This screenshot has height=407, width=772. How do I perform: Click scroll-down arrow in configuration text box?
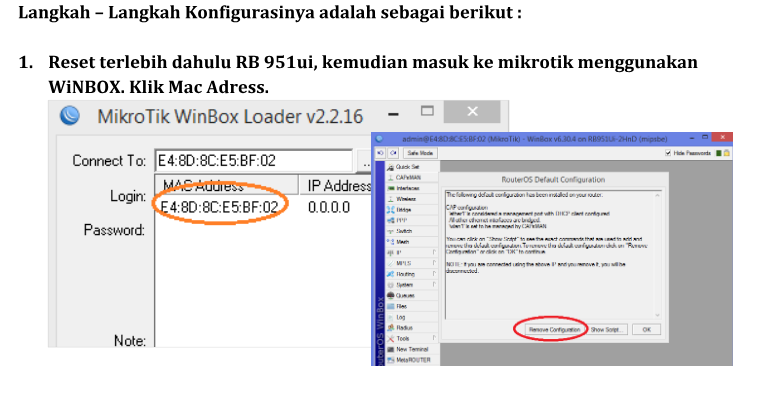[657, 315]
